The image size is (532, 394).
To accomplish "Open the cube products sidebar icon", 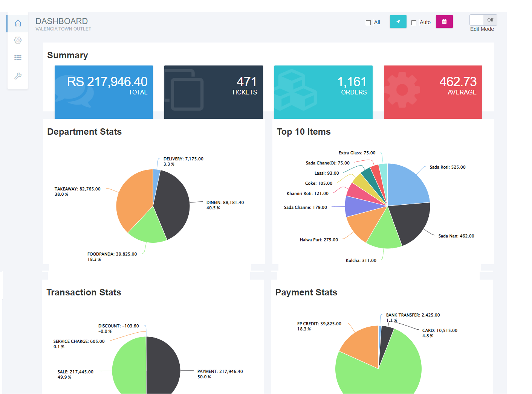I will click(18, 40).
